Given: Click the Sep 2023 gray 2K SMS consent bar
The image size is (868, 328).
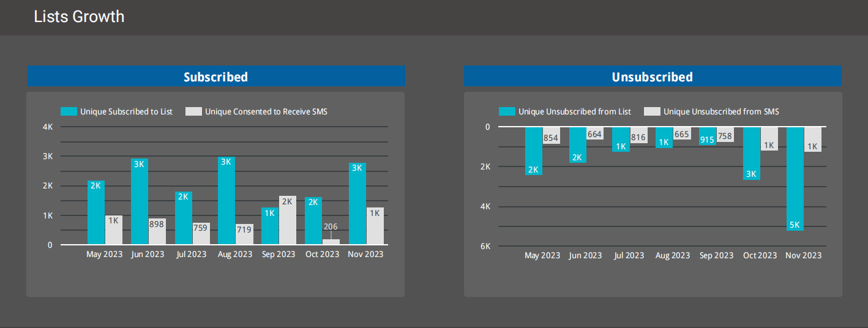Looking at the screenshot, I should coord(288,220).
